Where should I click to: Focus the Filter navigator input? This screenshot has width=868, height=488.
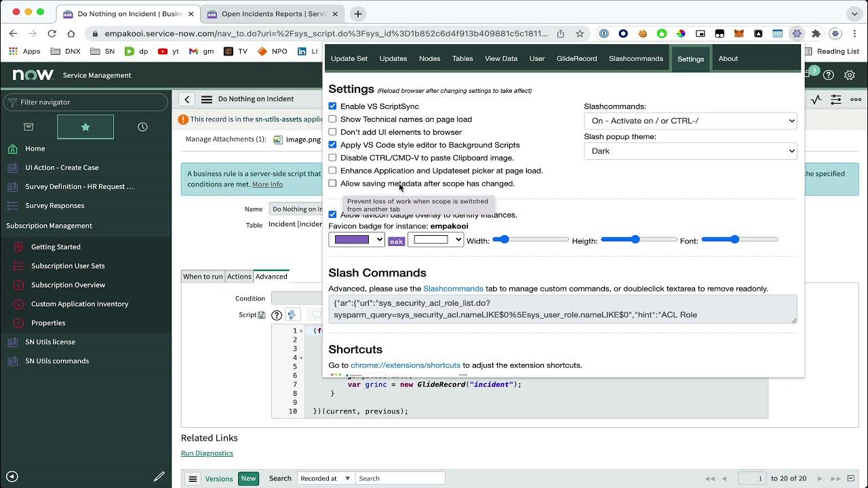click(x=85, y=102)
